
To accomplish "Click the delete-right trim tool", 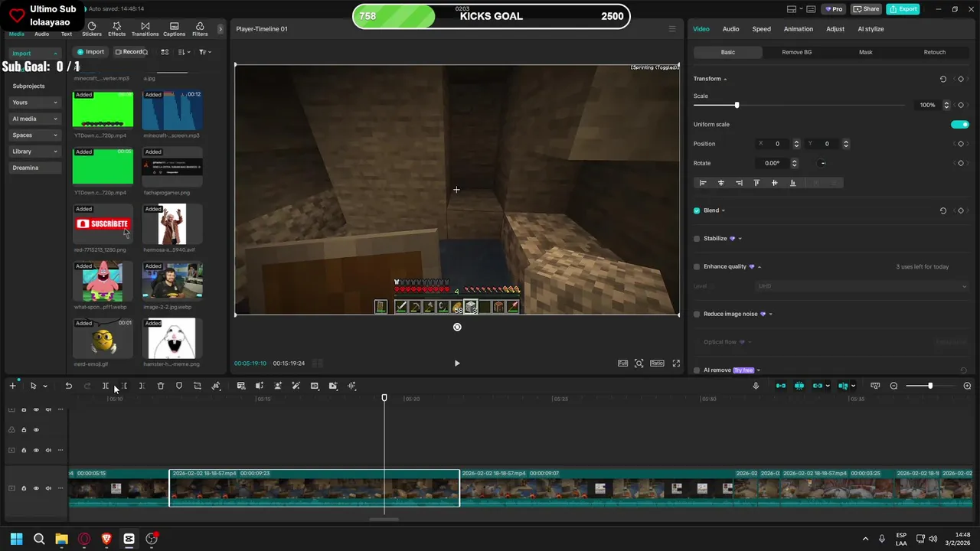I will 142,386.
